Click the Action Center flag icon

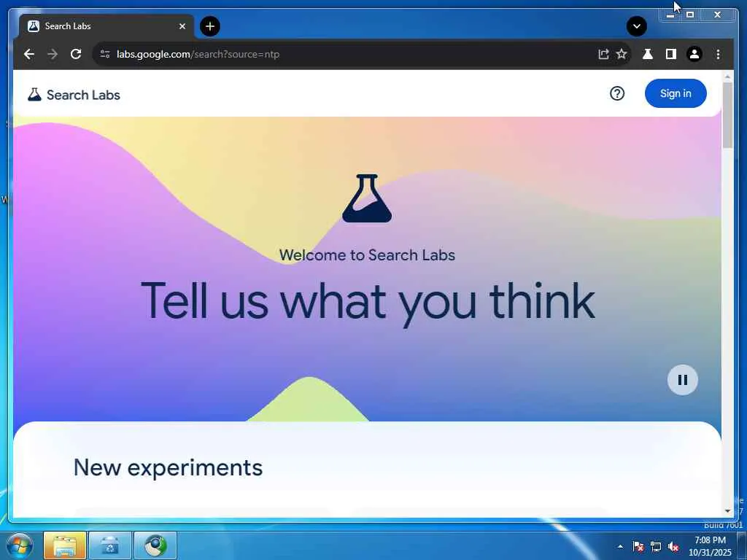coord(638,546)
